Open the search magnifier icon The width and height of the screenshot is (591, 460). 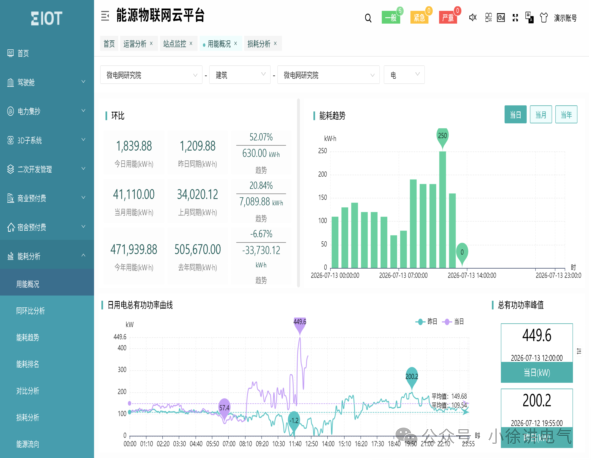[368, 18]
